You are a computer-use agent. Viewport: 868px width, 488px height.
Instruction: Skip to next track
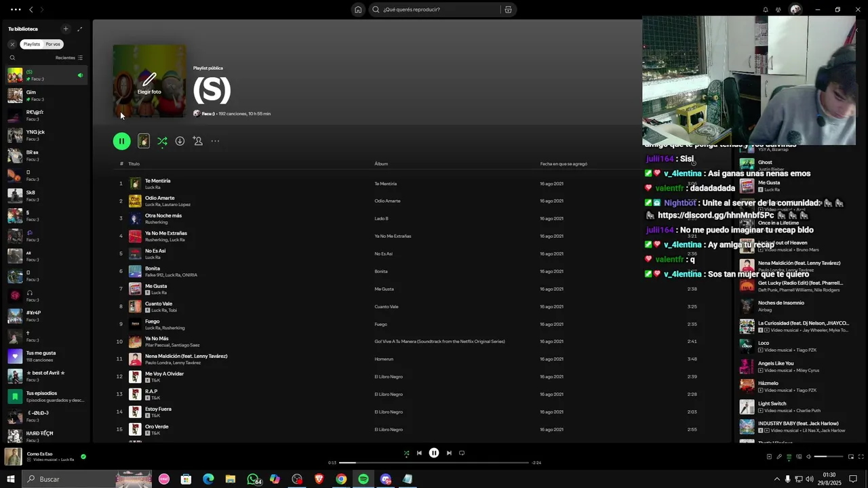tap(449, 453)
